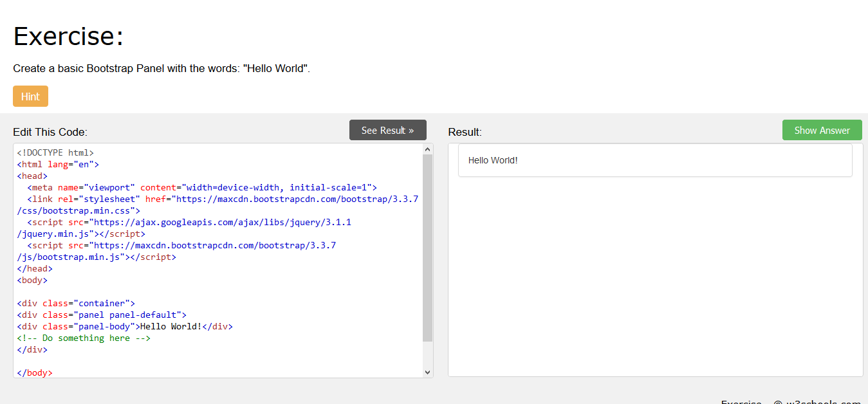The height and width of the screenshot is (404, 868).
Task: Click the /css/bootstrap.min.css code line
Action: [78, 211]
